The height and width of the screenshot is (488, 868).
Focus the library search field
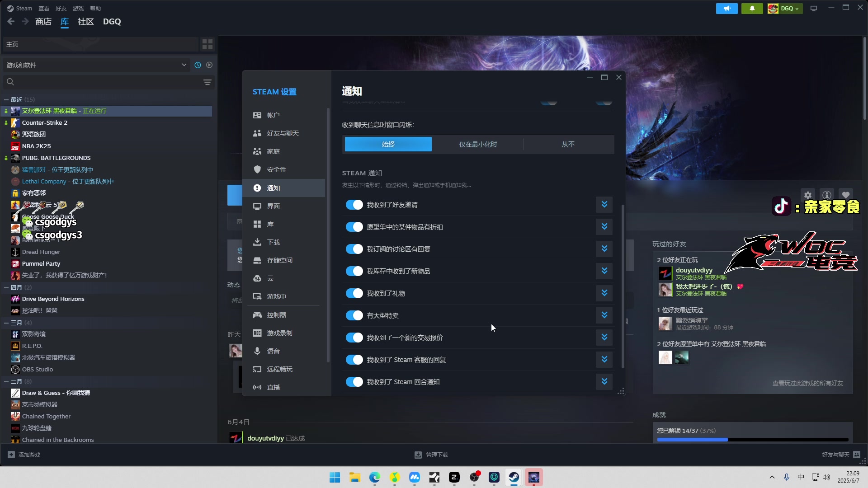[101, 82]
